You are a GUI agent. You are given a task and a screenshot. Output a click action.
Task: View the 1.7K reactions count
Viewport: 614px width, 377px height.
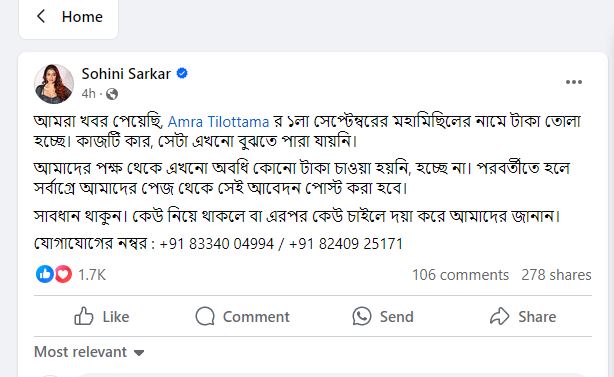[x=92, y=275]
